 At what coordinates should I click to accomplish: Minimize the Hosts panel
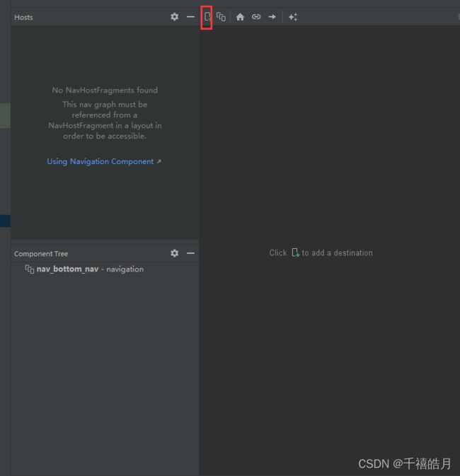[x=190, y=17]
